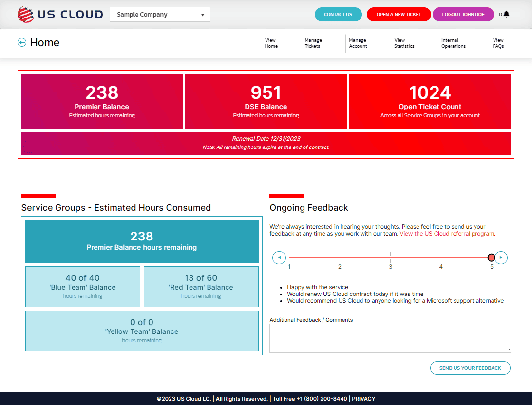Select the 951 DSE Balance tile
This screenshot has width=532, height=405.
(x=266, y=101)
